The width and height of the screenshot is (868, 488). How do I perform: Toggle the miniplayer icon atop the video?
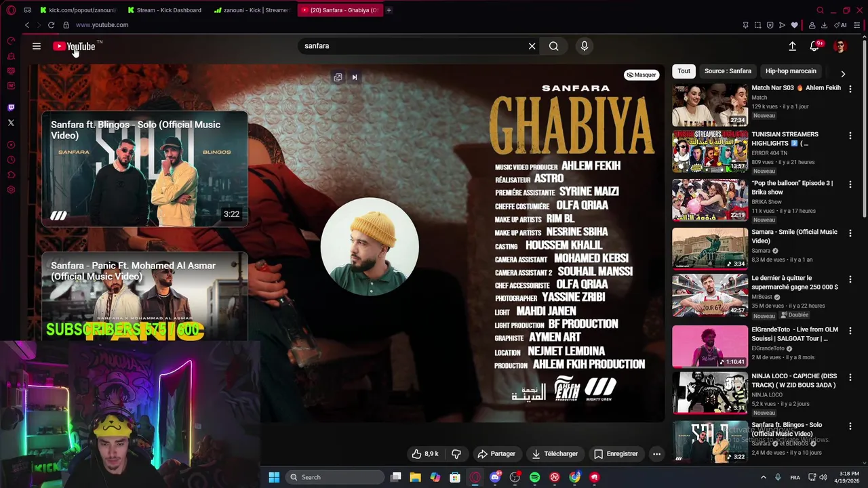[338, 77]
